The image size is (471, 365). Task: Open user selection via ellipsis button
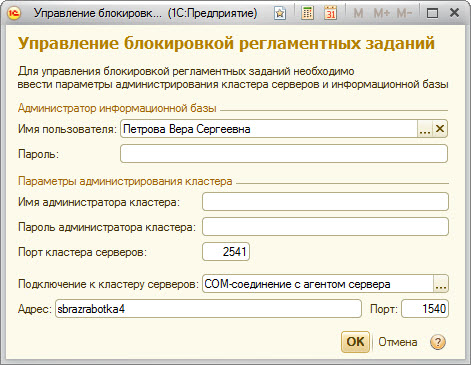click(425, 128)
